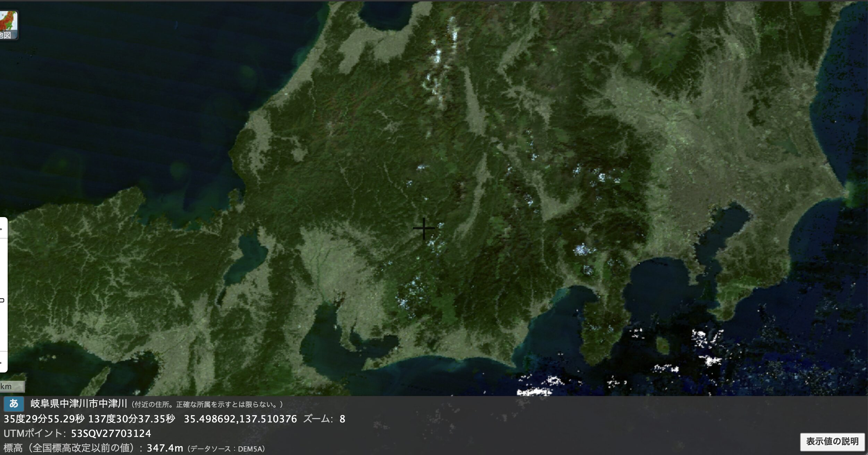
Task: Click the km scale bar
Action: coord(12,386)
